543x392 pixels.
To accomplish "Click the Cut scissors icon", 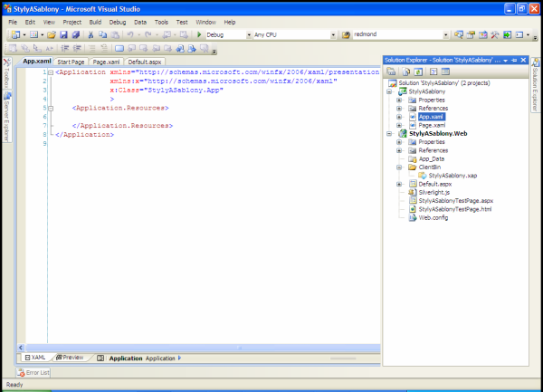I will click(90, 34).
